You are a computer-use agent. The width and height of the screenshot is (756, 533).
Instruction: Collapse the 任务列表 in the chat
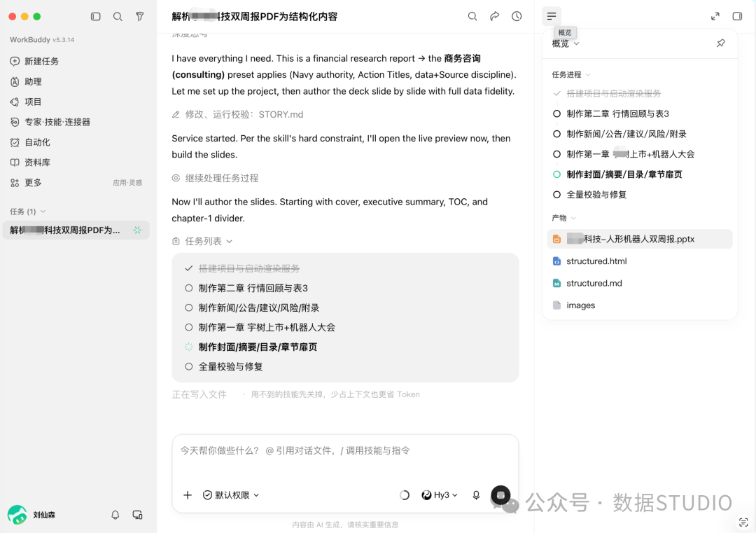click(x=203, y=241)
